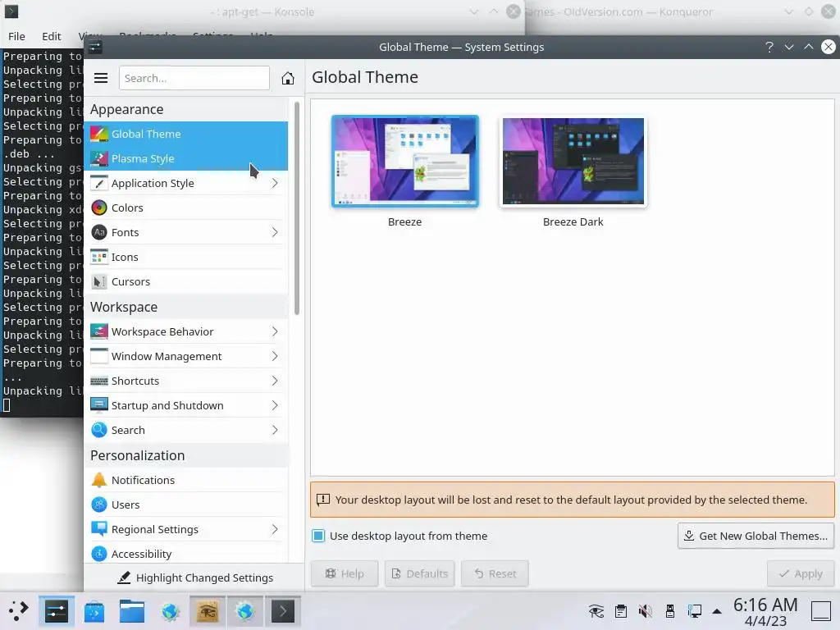Open Discover software center from taskbar

coord(94,610)
